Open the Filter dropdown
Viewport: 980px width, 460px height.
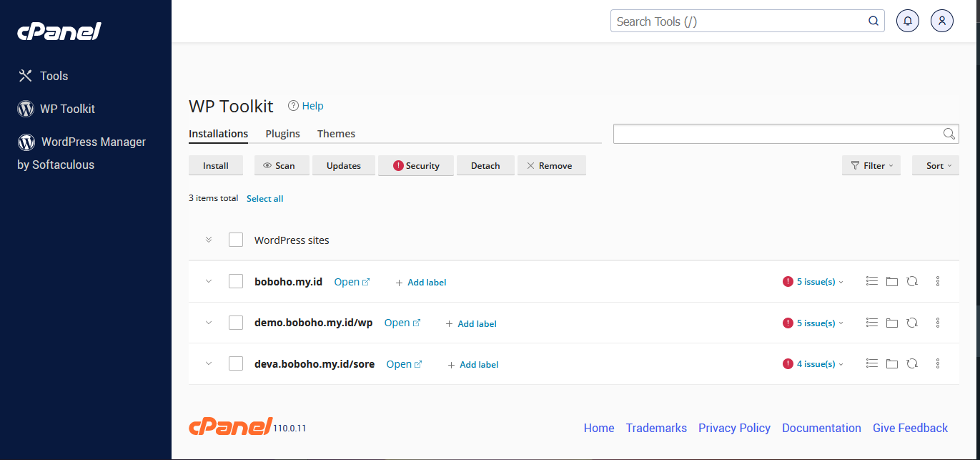tap(871, 165)
